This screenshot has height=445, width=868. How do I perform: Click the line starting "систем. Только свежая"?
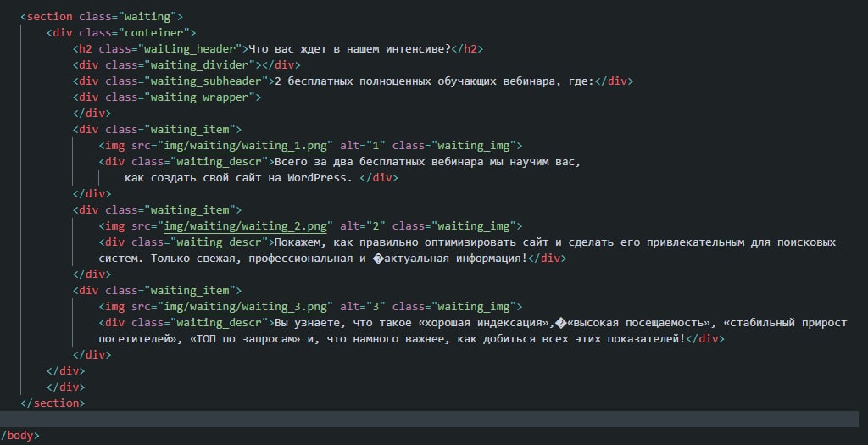tap(314, 258)
